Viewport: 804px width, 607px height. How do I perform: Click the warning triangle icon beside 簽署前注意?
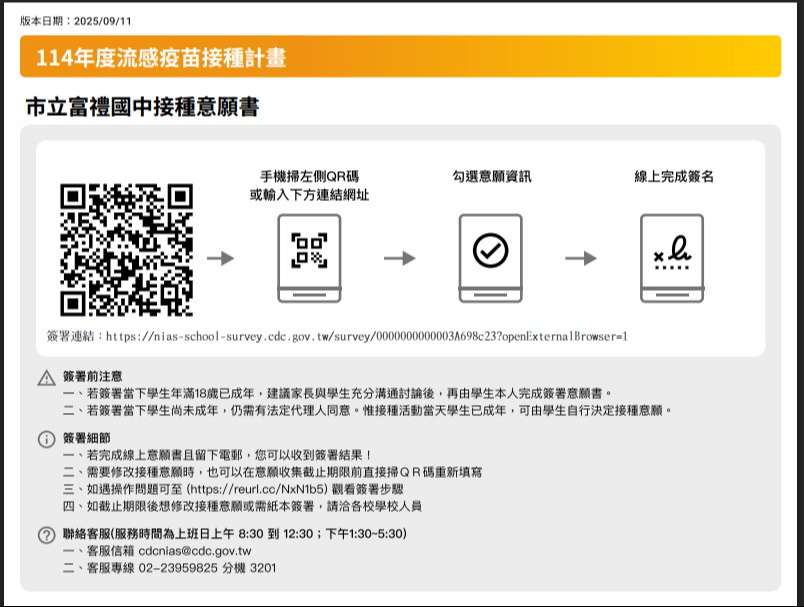pos(46,378)
